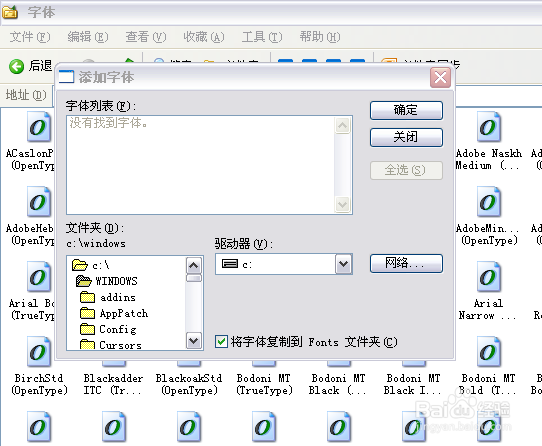Screen dimensions: 542x446
Task: Select the WINDOWS folder in the tree
Action: [106, 281]
